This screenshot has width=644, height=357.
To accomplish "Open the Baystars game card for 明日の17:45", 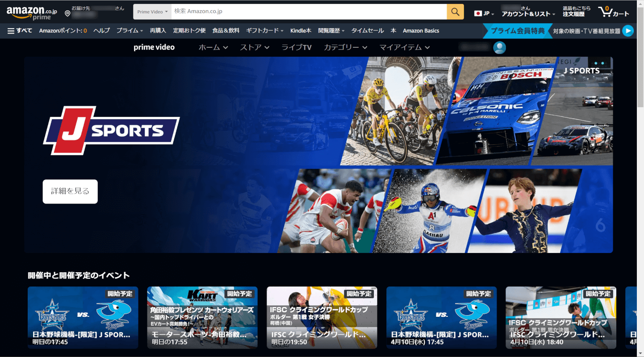I will (x=83, y=317).
